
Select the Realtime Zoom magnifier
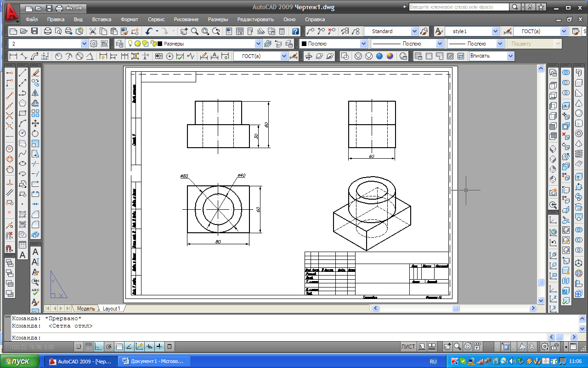coord(195,31)
